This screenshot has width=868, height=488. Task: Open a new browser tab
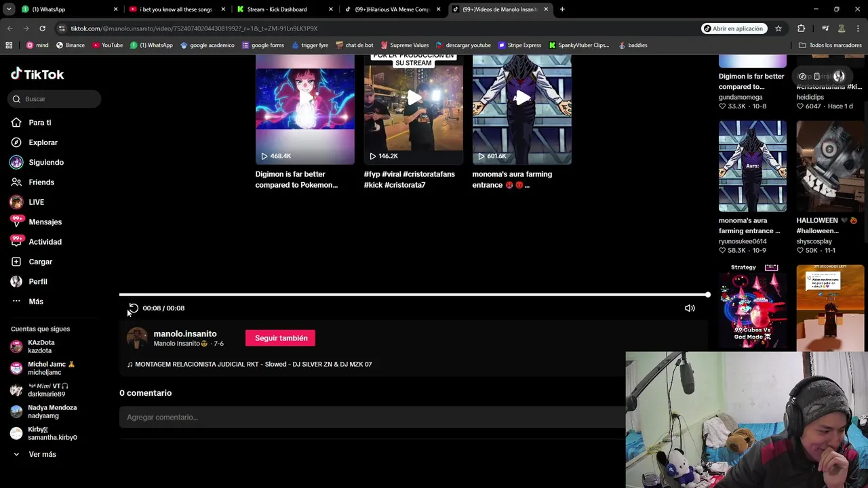(562, 9)
